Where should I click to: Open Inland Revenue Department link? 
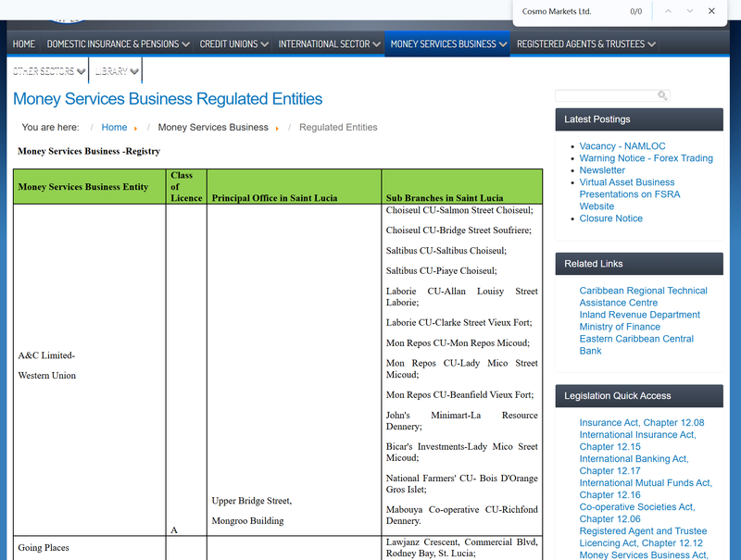coord(639,315)
